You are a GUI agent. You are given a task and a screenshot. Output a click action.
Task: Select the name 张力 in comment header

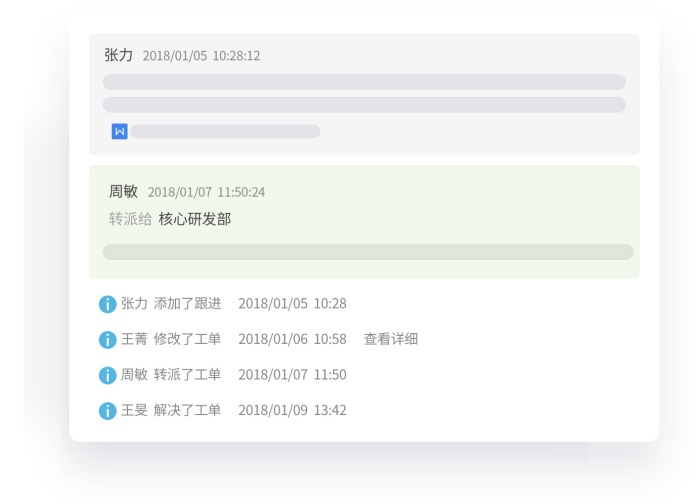118,55
